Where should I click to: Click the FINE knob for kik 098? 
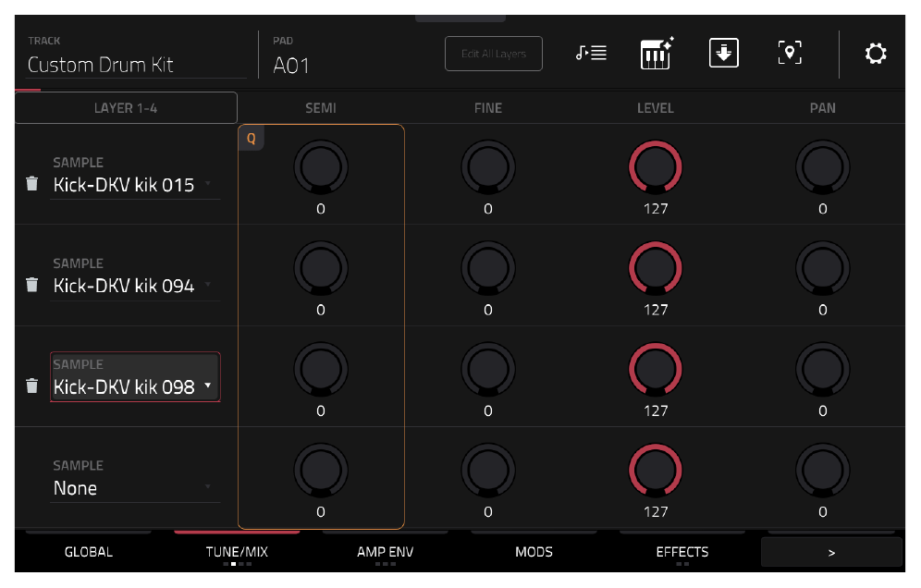488,370
